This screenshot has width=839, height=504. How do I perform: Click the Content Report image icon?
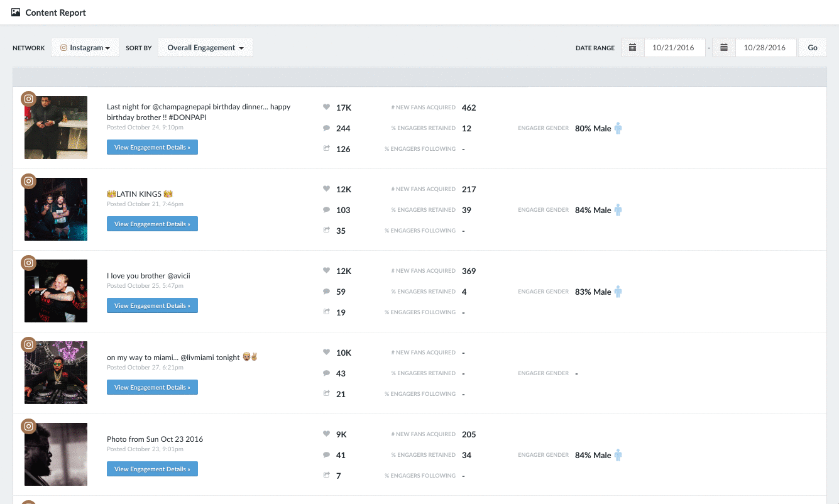pyautogui.click(x=16, y=12)
